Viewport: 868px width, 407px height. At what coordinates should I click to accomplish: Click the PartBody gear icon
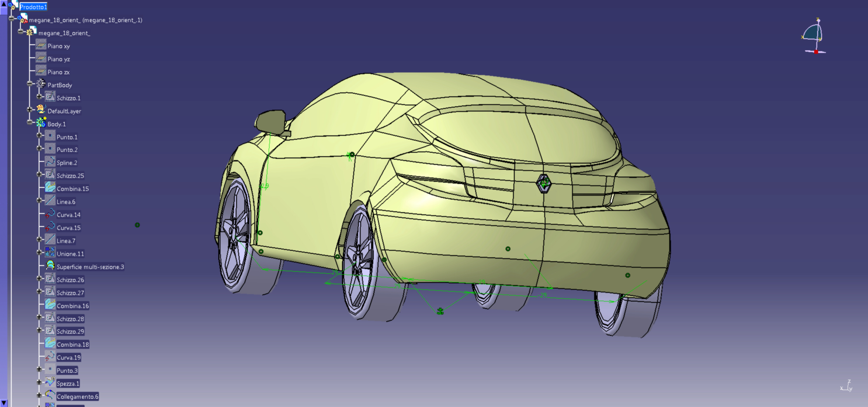[x=41, y=84]
